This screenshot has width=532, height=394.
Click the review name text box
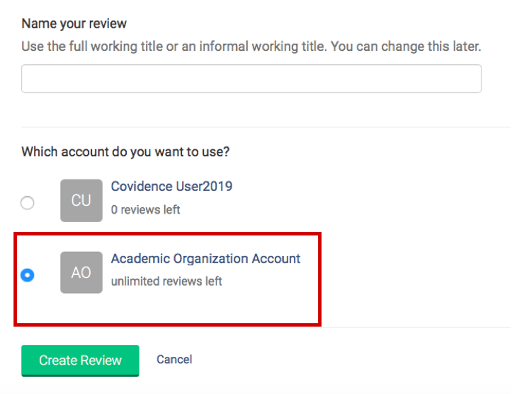[x=251, y=79]
